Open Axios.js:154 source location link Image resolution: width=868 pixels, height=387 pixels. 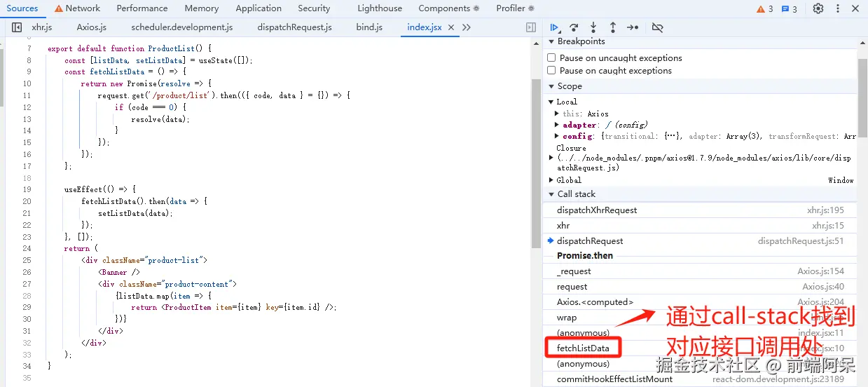point(820,271)
